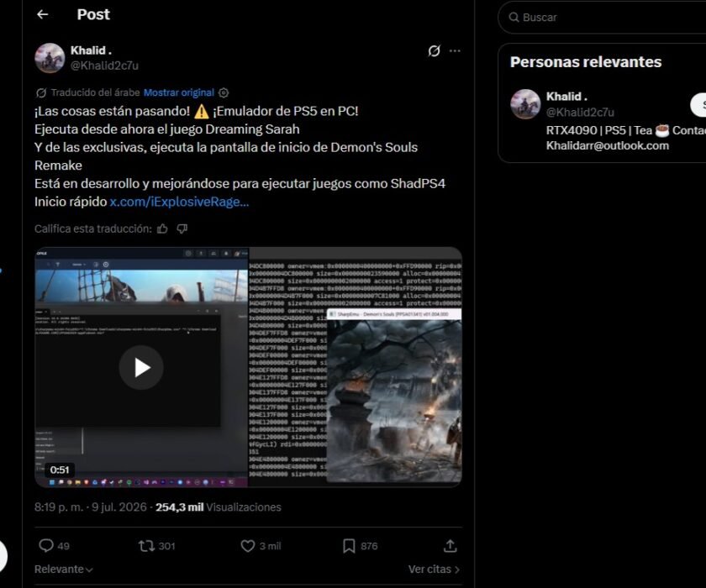Image resolution: width=706 pixels, height=588 pixels.
Task: Open Khalid name in Personas relevantes panel
Action: (x=566, y=97)
